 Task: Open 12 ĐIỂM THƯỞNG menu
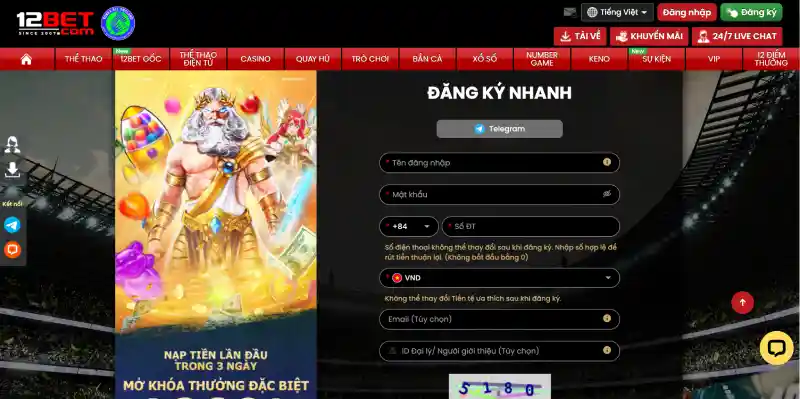(x=771, y=59)
